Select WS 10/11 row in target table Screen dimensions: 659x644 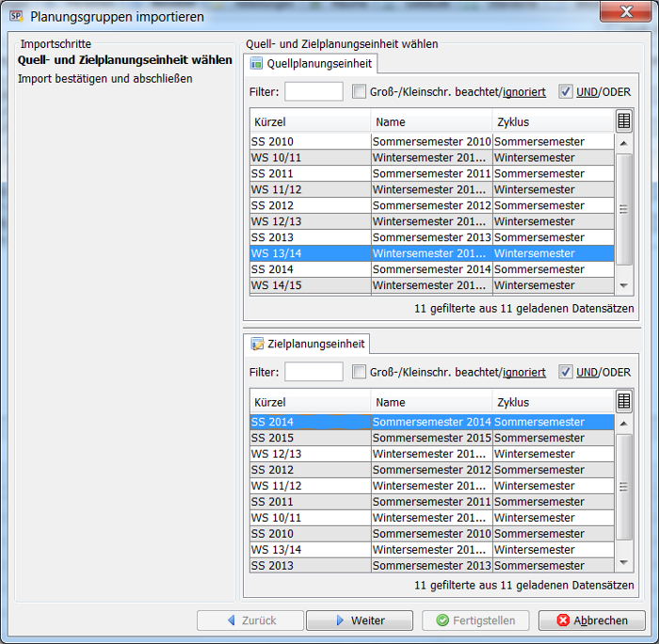click(x=432, y=518)
